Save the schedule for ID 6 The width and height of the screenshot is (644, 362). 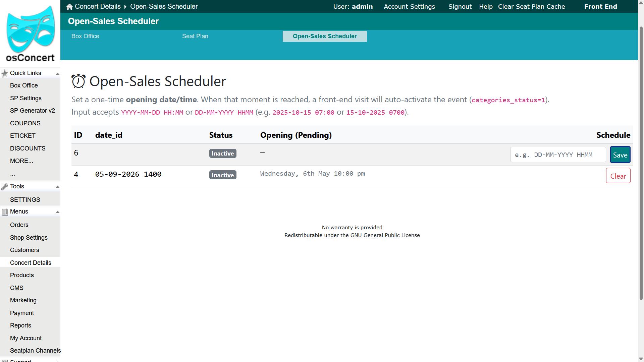[620, 155]
